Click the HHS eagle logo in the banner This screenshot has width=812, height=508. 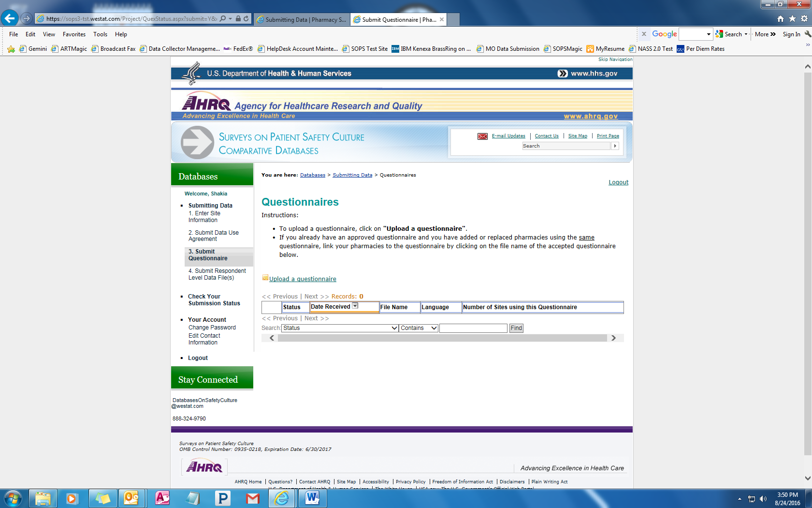(191, 73)
